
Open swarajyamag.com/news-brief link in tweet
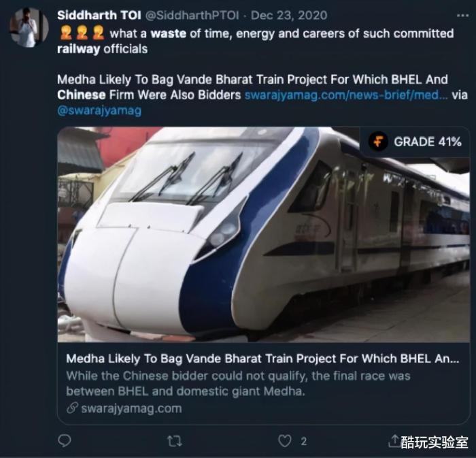point(345,95)
